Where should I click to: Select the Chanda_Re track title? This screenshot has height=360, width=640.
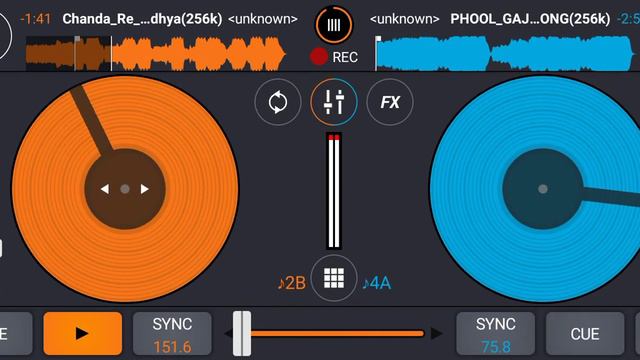tap(142, 19)
